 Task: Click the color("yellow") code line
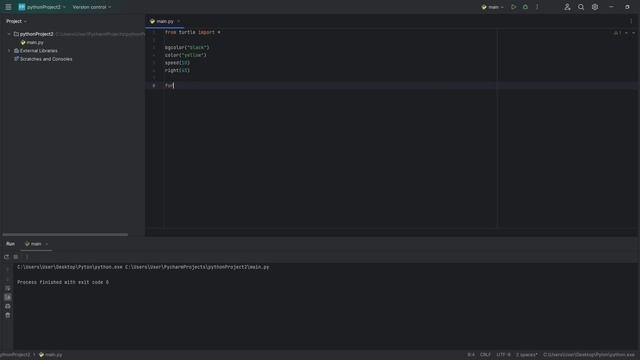tap(185, 55)
